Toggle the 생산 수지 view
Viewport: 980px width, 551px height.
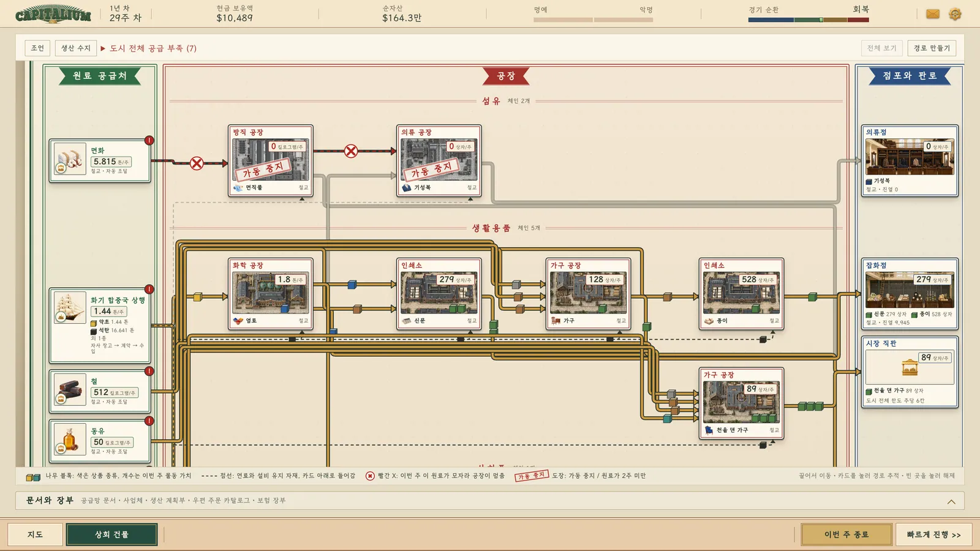[x=75, y=48]
